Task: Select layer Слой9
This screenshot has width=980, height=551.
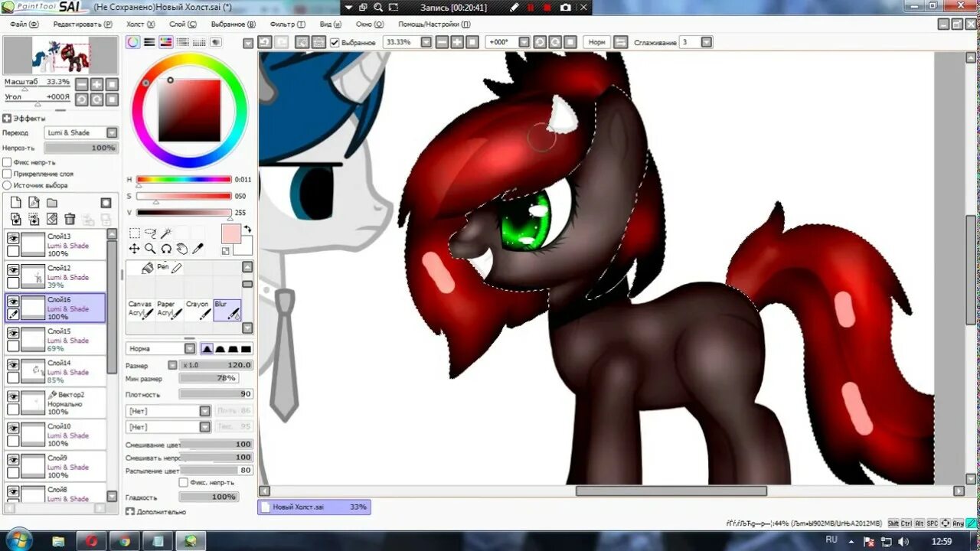Action: (55, 465)
